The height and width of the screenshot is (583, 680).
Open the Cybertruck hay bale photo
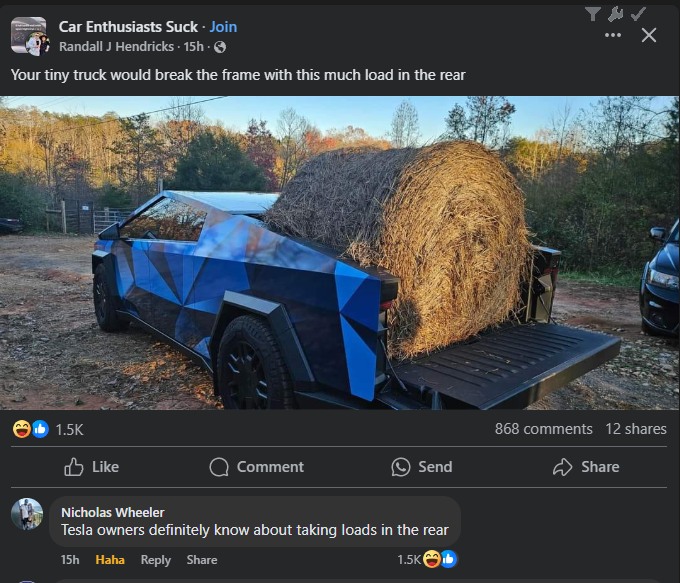[340, 253]
